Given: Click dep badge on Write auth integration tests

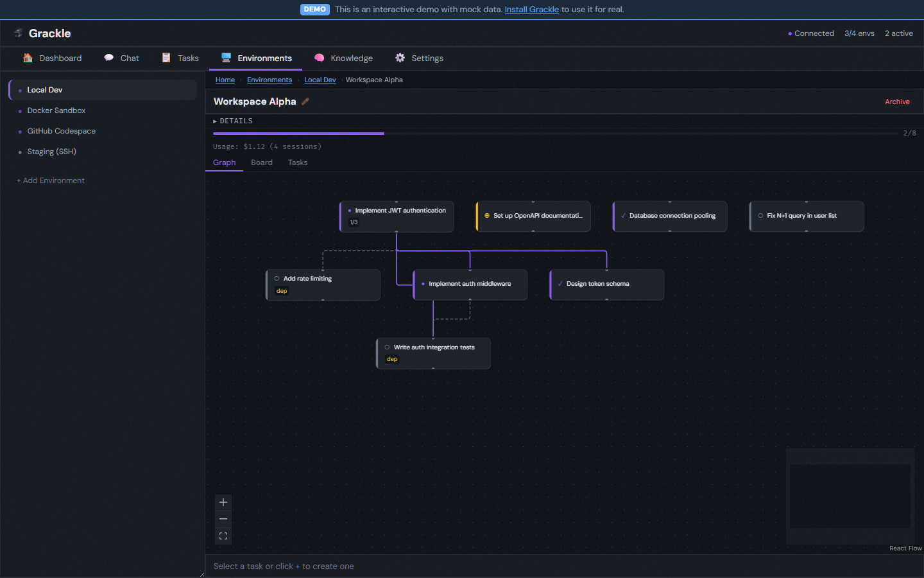Looking at the screenshot, I should click(x=392, y=359).
